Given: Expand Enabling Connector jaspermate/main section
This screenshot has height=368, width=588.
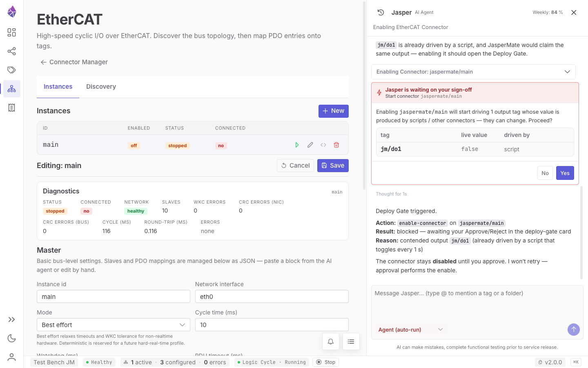Looking at the screenshot, I should [x=473, y=72].
